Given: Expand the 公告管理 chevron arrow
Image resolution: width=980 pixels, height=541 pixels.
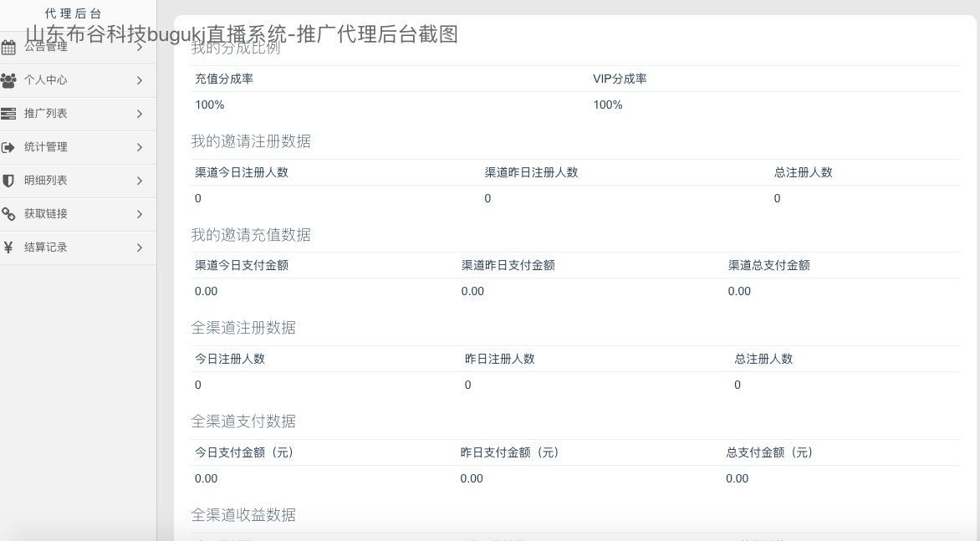Looking at the screenshot, I should (x=140, y=47).
